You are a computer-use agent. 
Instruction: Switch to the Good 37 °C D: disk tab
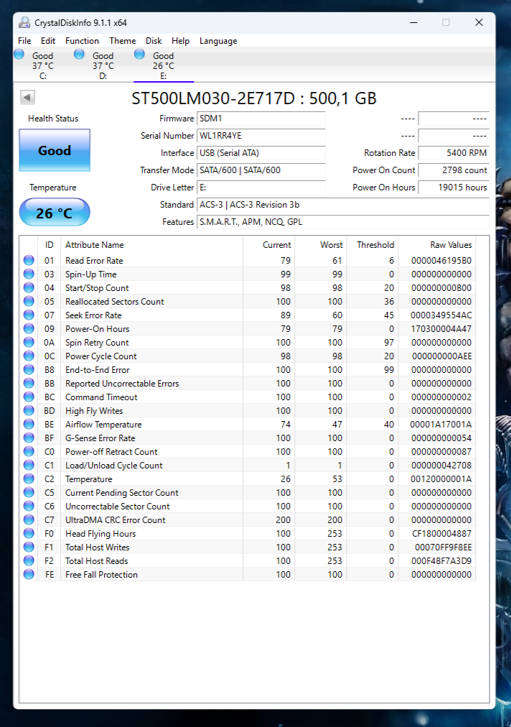[103, 65]
